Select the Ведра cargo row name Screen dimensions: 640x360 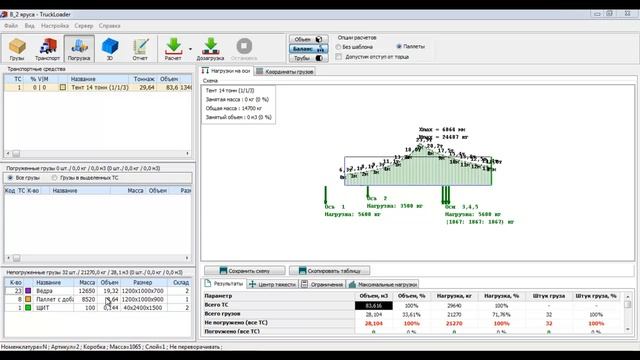[44, 291]
